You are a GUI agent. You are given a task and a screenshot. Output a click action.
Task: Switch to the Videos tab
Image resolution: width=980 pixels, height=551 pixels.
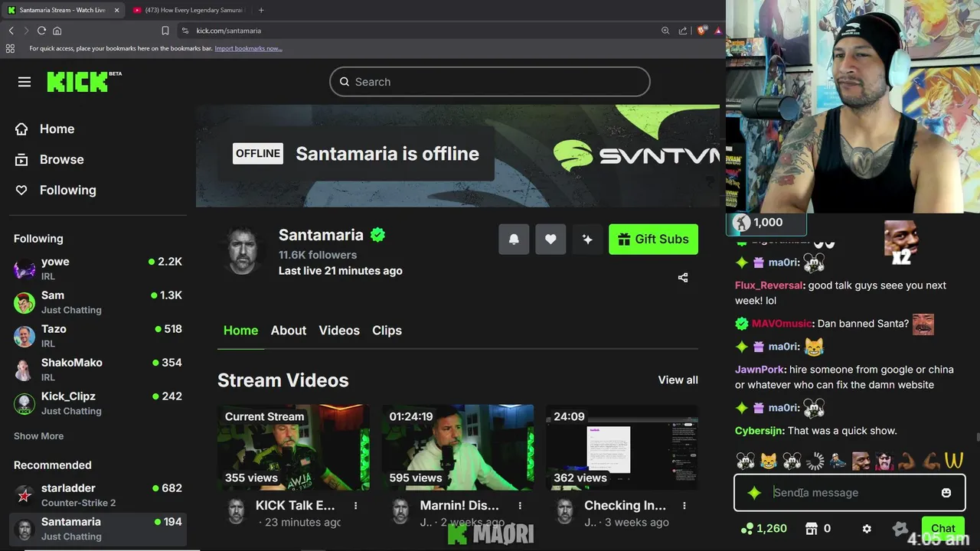(339, 331)
